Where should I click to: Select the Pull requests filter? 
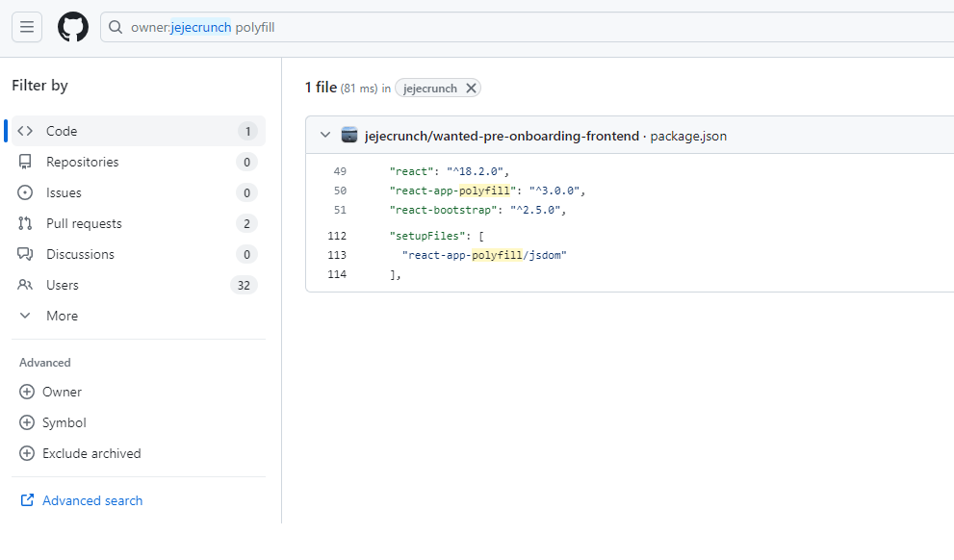[x=139, y=223]
